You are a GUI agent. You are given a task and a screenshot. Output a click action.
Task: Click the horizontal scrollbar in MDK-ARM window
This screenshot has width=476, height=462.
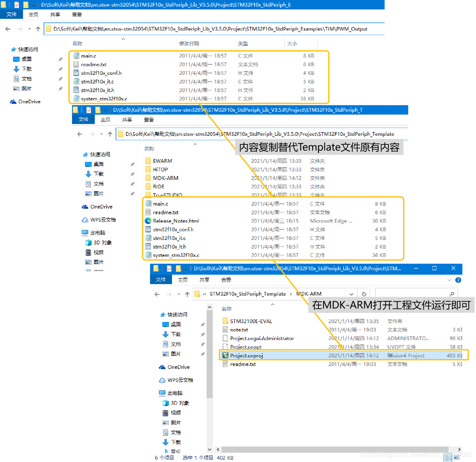pos(334,449)
